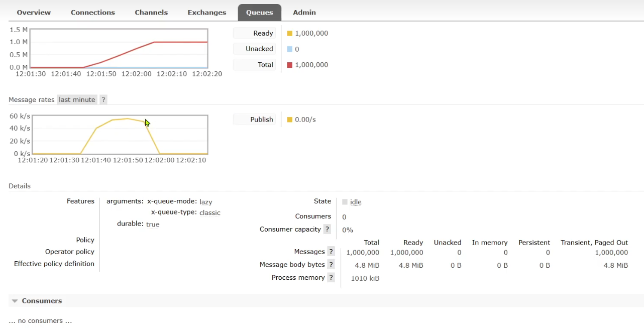
Task: Toggle the Publish rate series label
Action: [255, 120]
